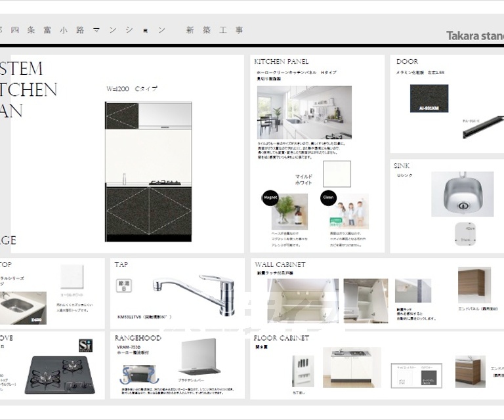Open the kitchen panel room photo

(304, 112)
